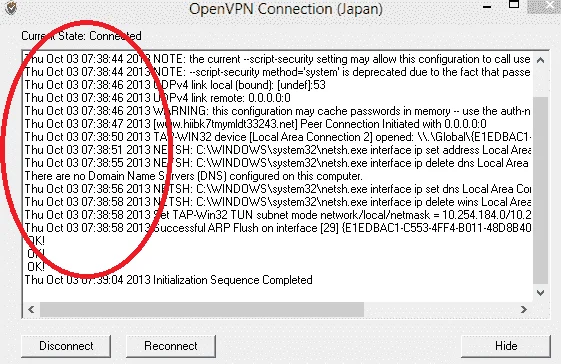Minimize the OpenVPN Connection window
Screen dimensions: 561x364
tap(487, 6)
